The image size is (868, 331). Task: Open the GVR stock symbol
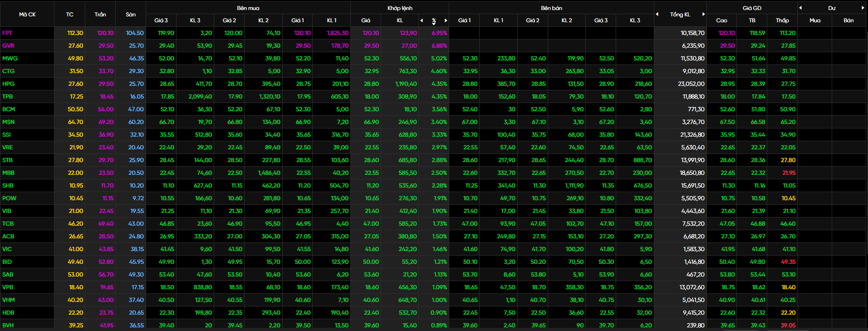point(8,46)
